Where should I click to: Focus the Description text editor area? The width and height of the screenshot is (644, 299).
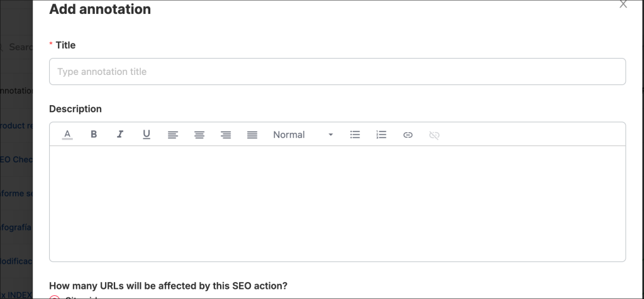[x=337, y=203]
